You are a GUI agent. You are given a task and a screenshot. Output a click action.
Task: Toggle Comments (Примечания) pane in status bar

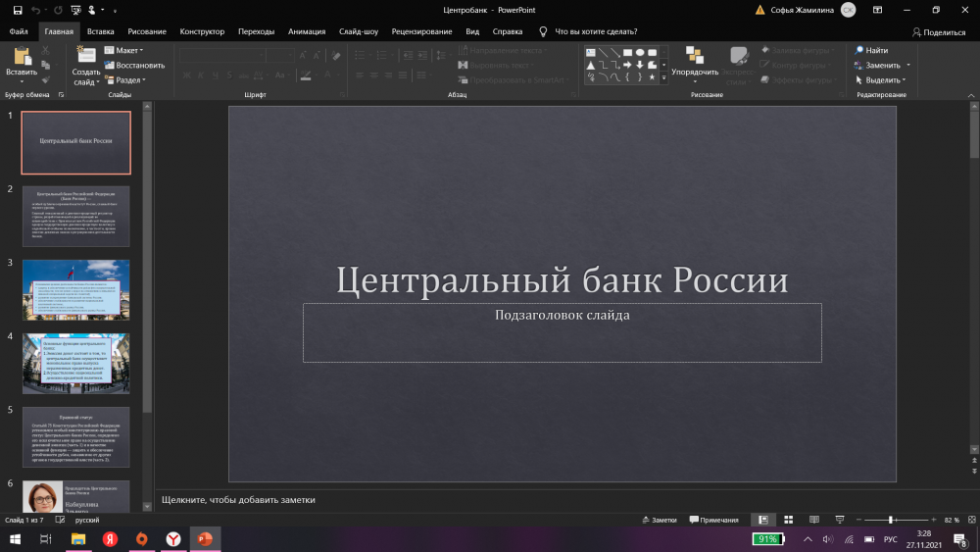point(713,520)
